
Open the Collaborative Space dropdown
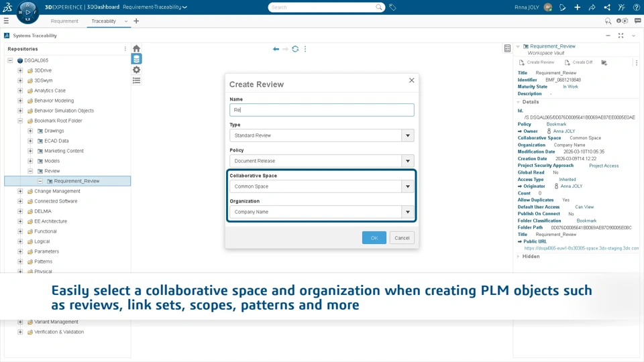(407, 186)
